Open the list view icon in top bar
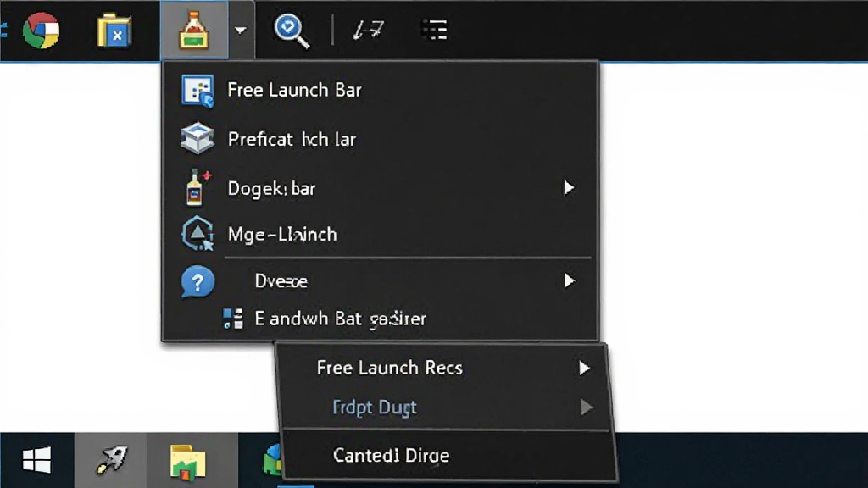868x488 pixels. pos(435,30)
